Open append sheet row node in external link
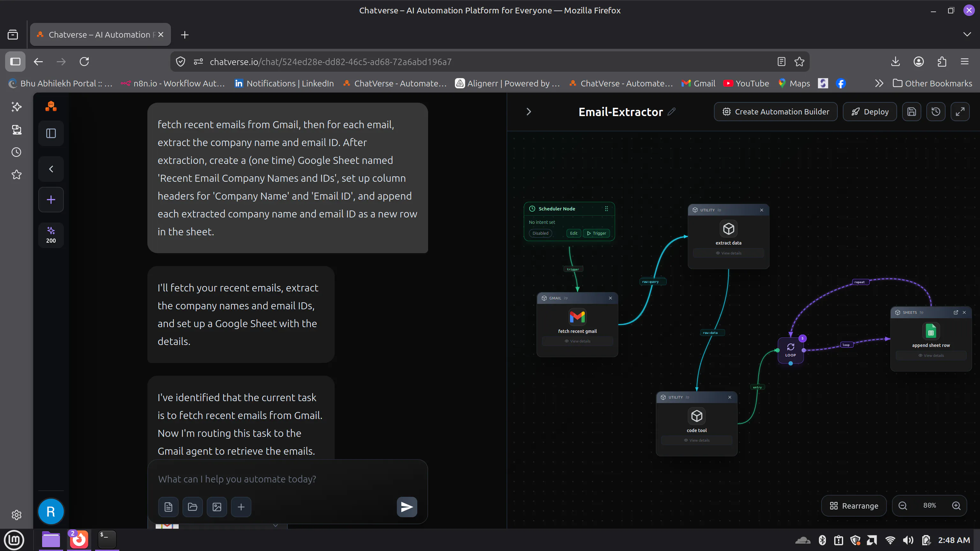This screenshot has width=980, height=551. pyautogui.click(x=956, y=312)
